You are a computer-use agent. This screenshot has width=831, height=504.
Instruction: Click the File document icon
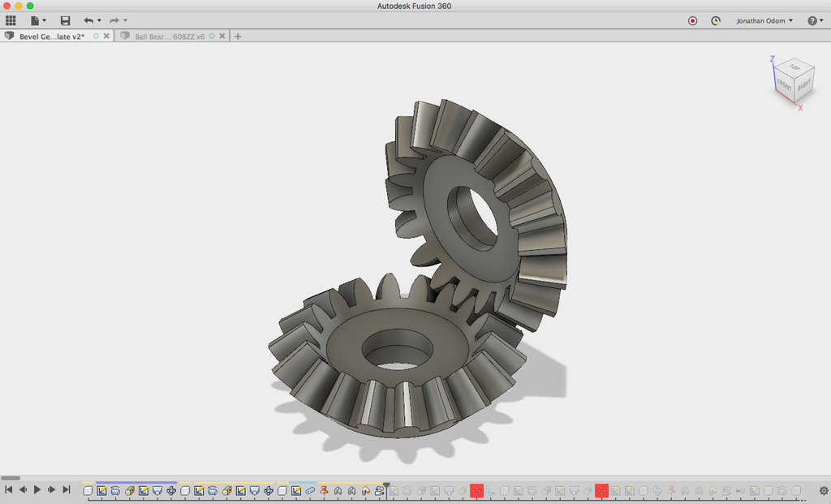pyautogui.click(x=34, y=20)
